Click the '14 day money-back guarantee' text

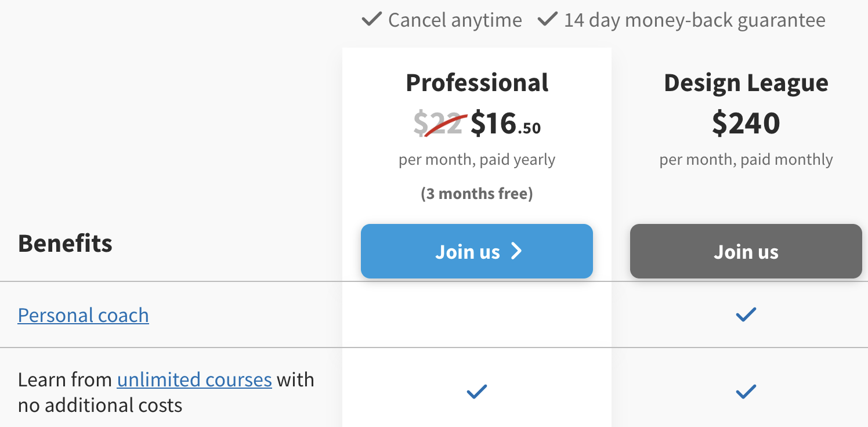(695, 20)
